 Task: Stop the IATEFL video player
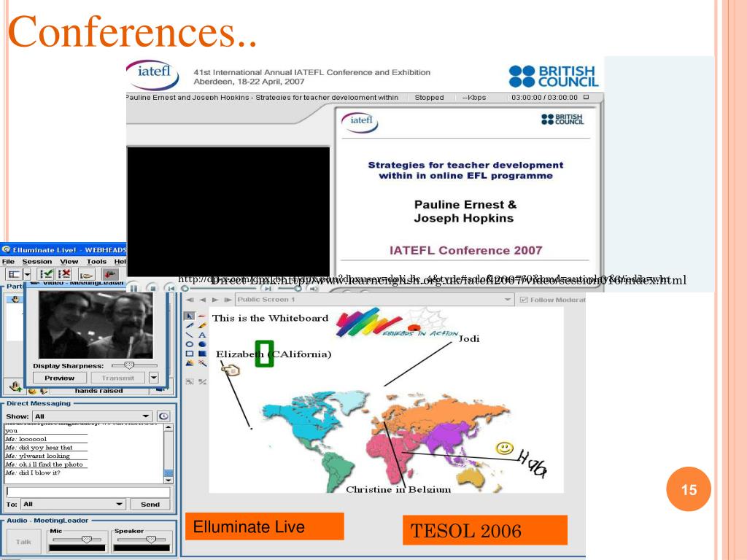[152, 288]
